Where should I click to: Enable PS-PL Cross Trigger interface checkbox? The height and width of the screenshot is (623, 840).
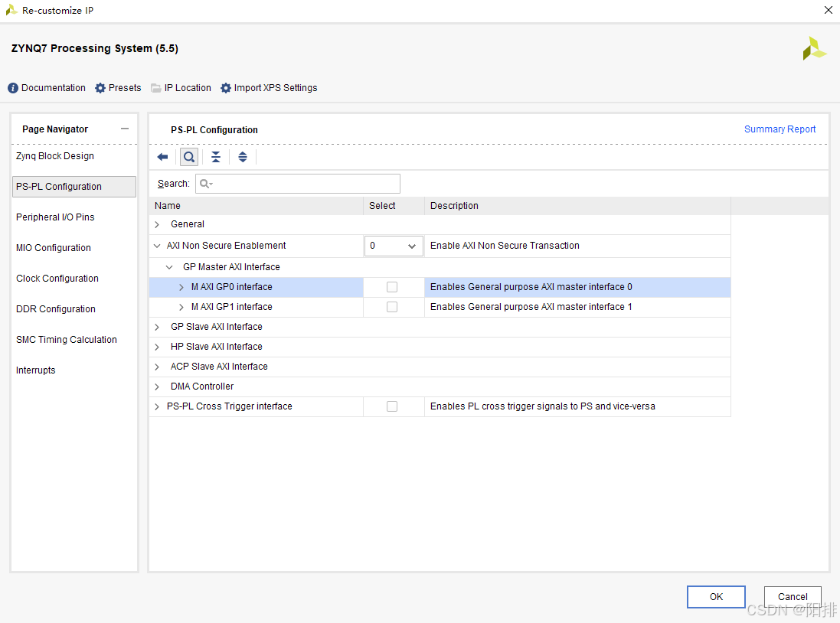click(392, 406)
